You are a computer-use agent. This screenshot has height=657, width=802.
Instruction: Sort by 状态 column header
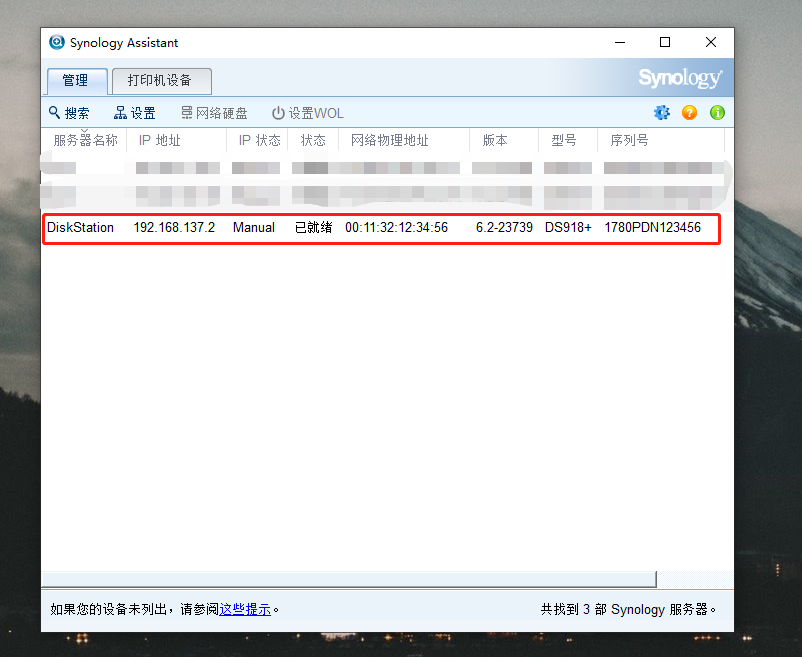313,140
